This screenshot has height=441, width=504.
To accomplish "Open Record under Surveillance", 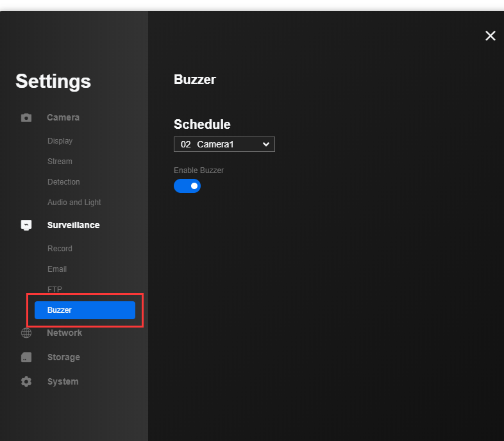I will point(60,249).
